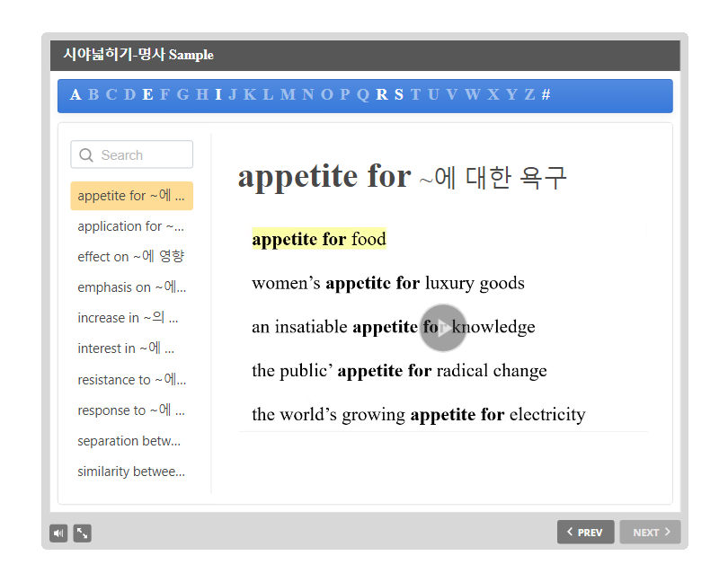
Task: Click the magnifier icon in the search box
Action: pyautogui.click(x=86, y=155)
